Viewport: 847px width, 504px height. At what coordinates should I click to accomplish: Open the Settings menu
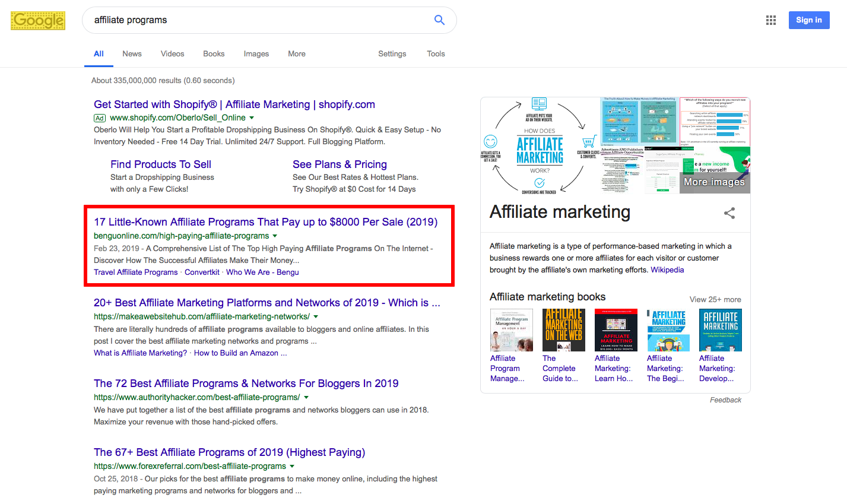pyautogui.click(x=392, y=53)
